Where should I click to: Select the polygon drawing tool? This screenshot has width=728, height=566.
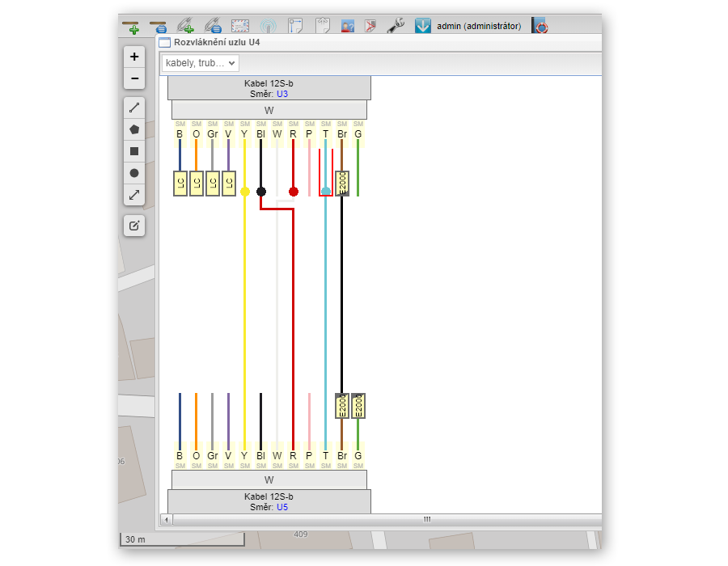(x=134, y=129)
